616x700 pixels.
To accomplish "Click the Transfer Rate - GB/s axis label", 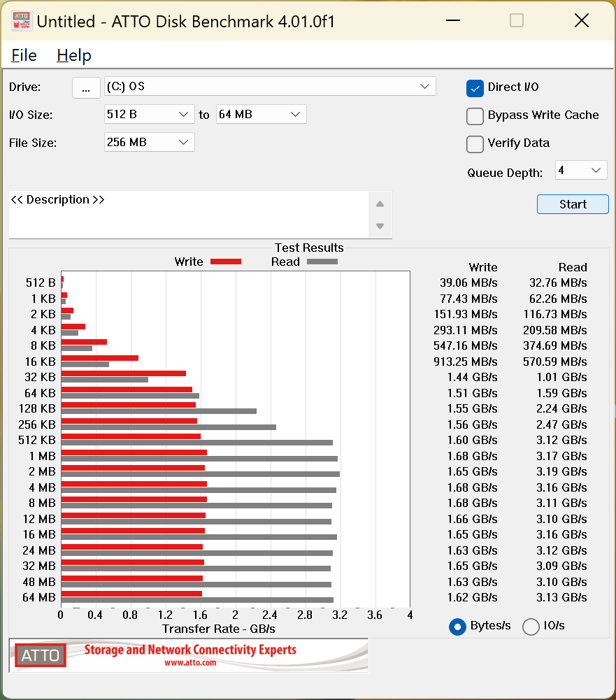I will click(219, 629).
